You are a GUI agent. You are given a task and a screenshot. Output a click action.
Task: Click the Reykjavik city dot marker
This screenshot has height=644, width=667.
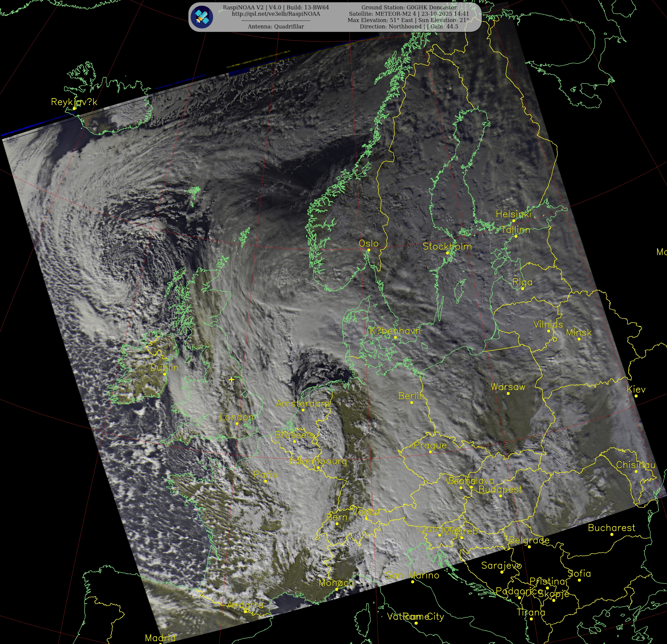point(74,108)
